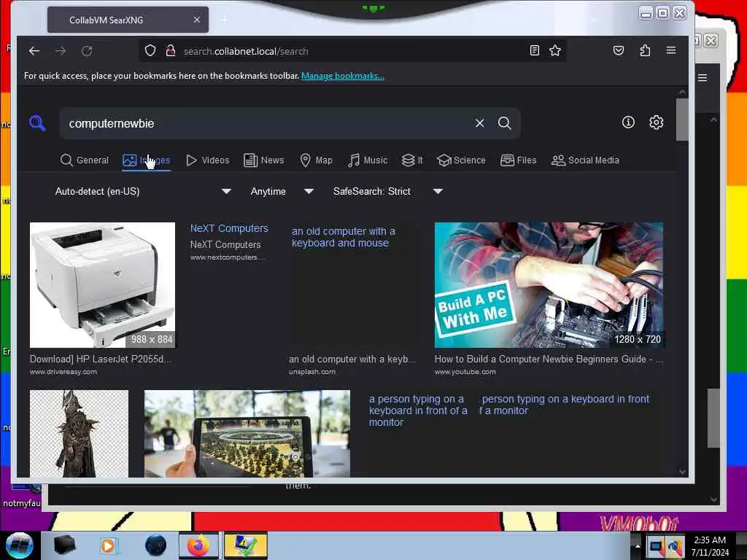Expand the SafeSearch: Strict dropdown
Viewport: 747px width, 560px height.
click(x=388, y=192)
